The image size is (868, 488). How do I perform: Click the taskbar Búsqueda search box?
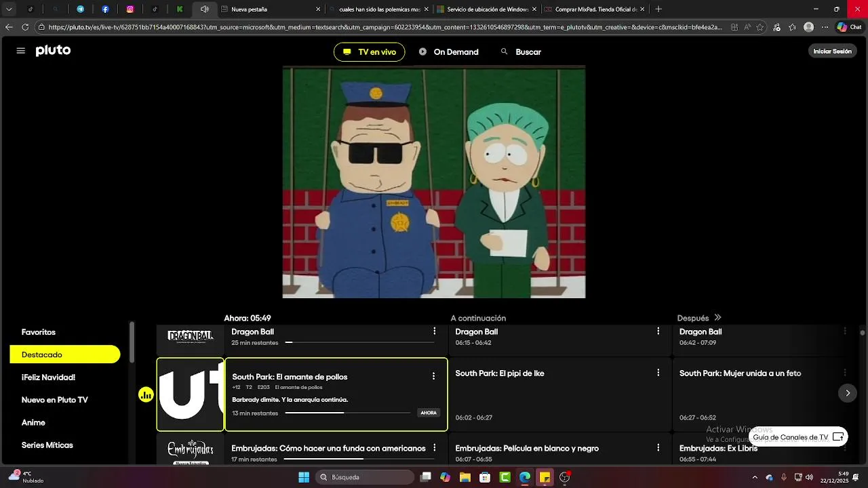pos(365,477)
